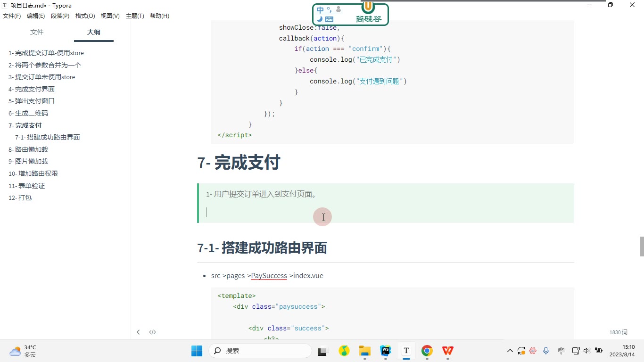Jump to outline item 6- 生成二维码
Screen dimensions: 644x362
tap(28, 113)
